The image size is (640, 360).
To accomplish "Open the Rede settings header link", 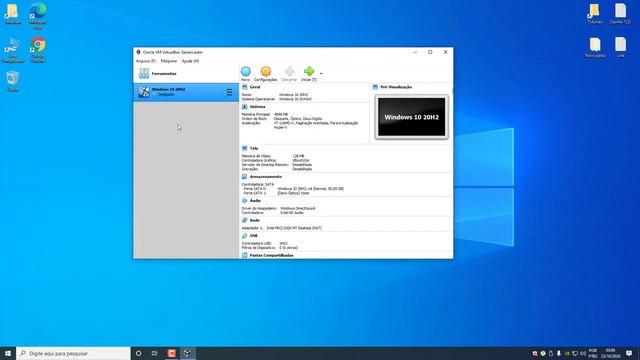I will [x=255, y=220].
